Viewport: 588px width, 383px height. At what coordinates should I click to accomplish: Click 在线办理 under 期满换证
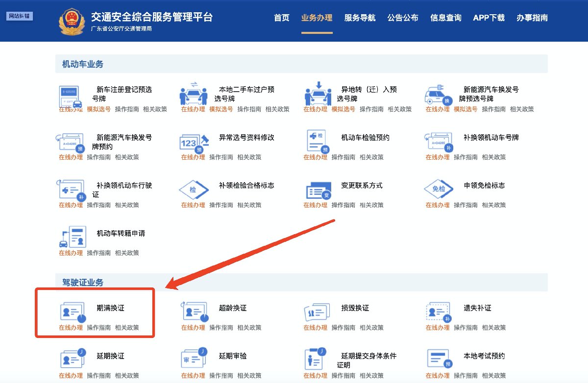[x=71, y=328]
